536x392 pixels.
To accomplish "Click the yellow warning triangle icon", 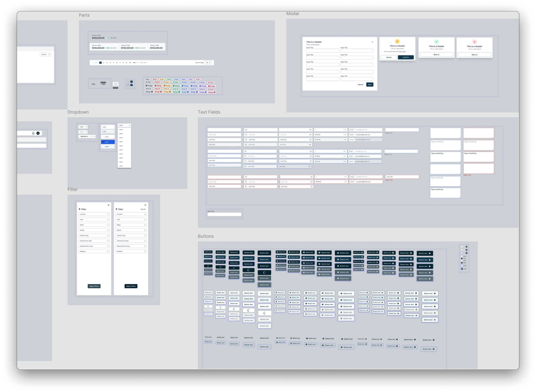I will 397,41.
